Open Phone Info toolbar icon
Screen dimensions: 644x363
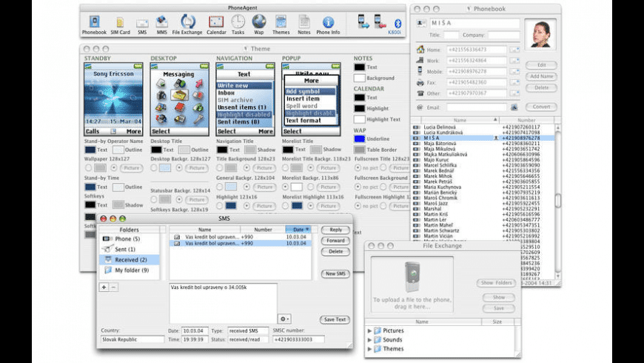[x=328, y=23]
